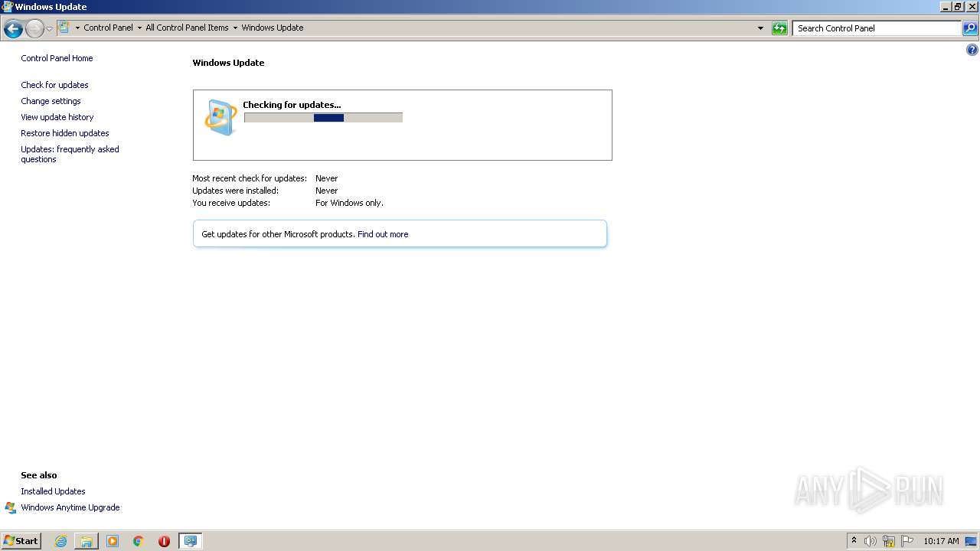
Task: Open Installed Updates link
Action: (53, 491)
